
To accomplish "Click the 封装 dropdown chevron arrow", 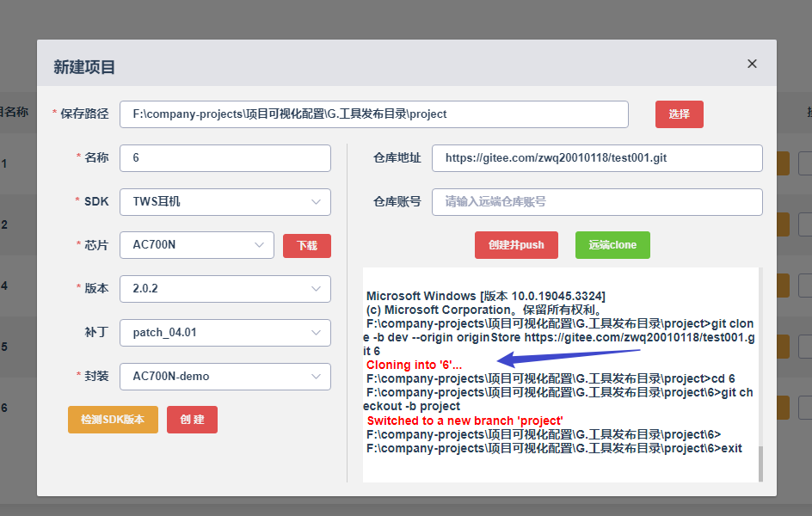I will [316, 377].
